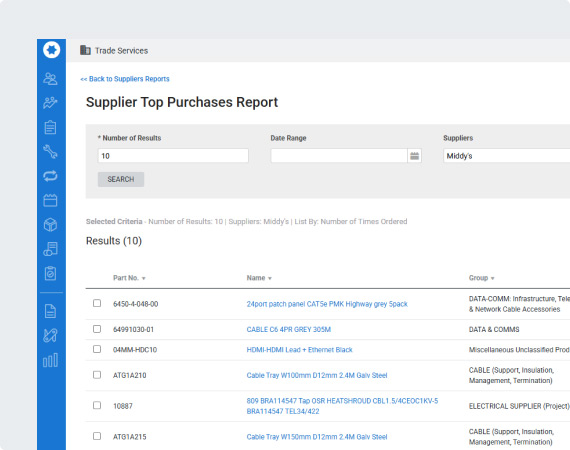
Task: Click the Number of Results input field
Action: [173, 156]
